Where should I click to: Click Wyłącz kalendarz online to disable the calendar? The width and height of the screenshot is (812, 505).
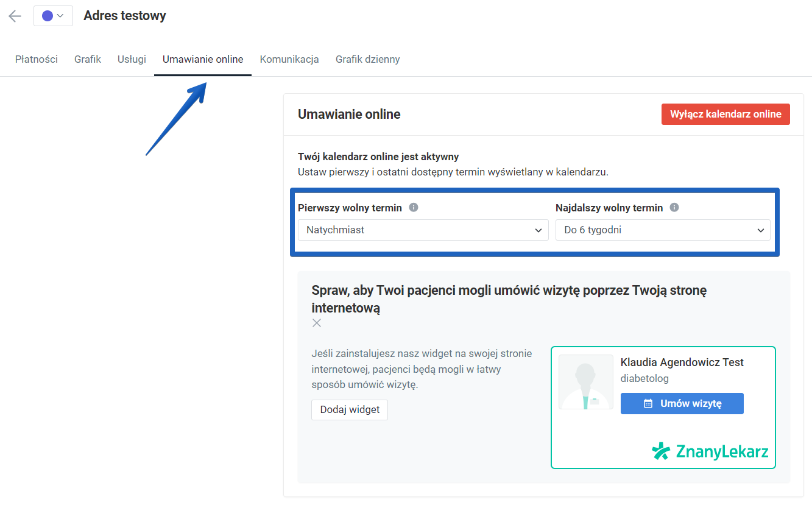[x=726, y=114]
